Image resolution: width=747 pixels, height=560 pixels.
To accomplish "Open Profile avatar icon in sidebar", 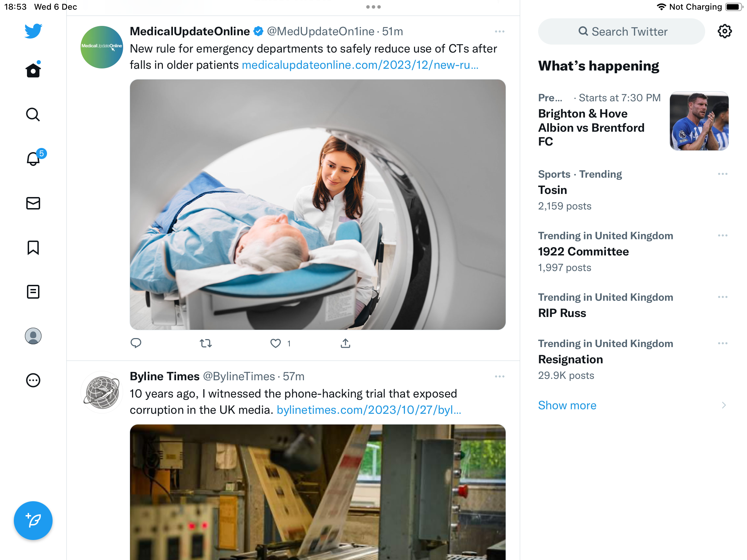I will click(x=33, y=336).
